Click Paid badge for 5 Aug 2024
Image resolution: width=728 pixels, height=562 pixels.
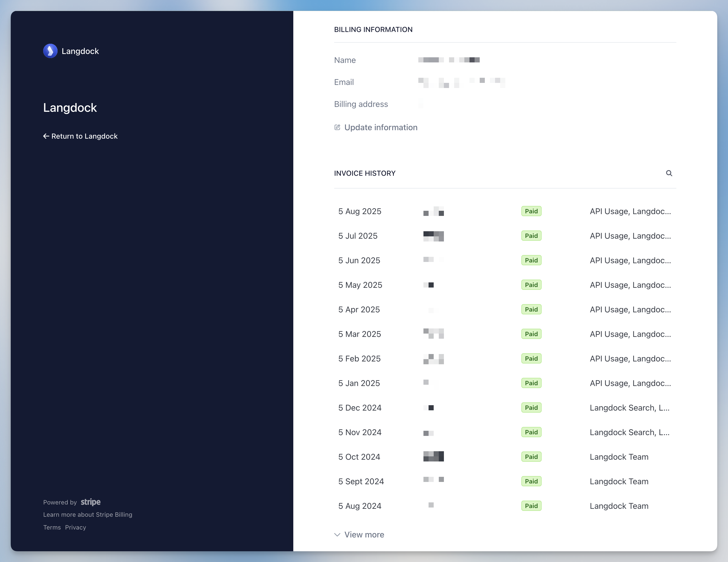[531, 506]
